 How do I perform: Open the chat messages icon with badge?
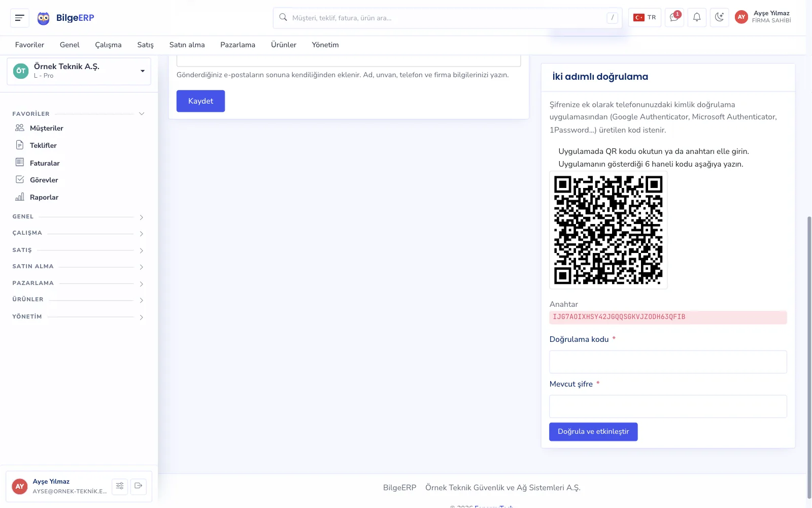674,18
